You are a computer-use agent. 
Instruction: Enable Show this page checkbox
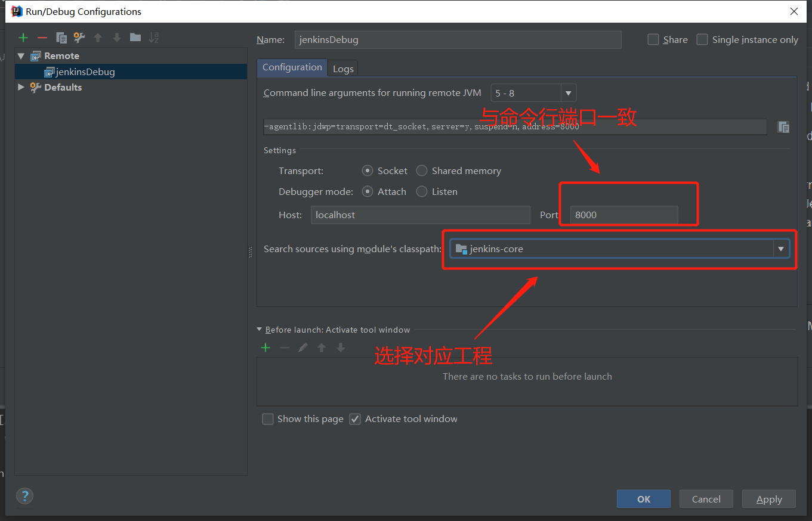(268, 419)
